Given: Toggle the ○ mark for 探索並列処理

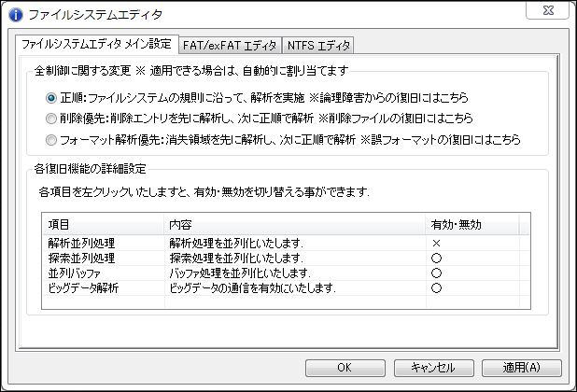Looking at the screenshot, I should tap(436, 259).
